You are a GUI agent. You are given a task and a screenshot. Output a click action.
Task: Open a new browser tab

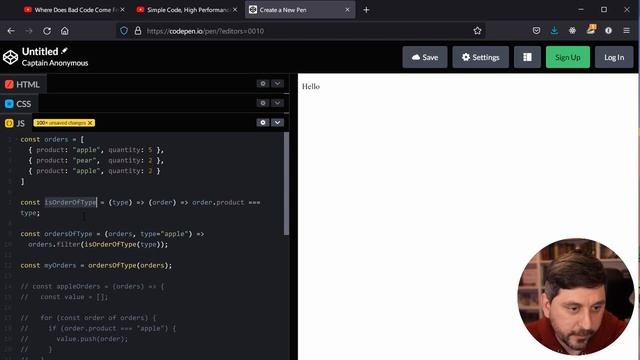pos(366,10)
